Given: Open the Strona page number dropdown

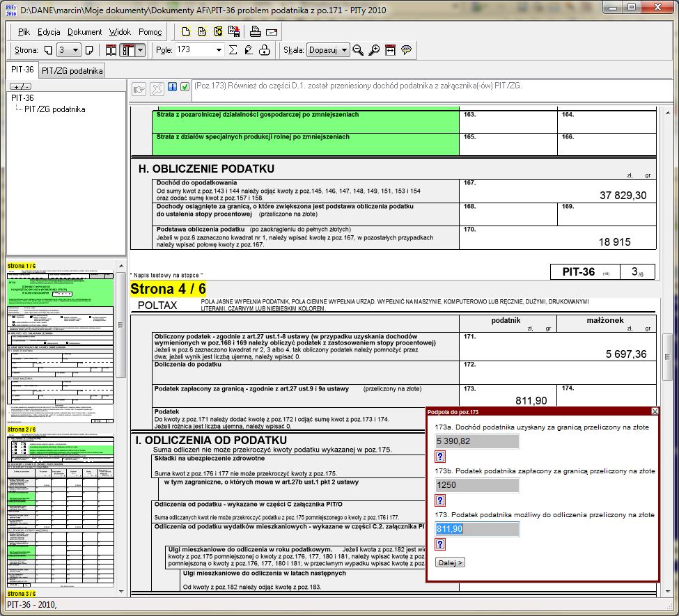Looking at the screenshot, I should tap(76, 50).
